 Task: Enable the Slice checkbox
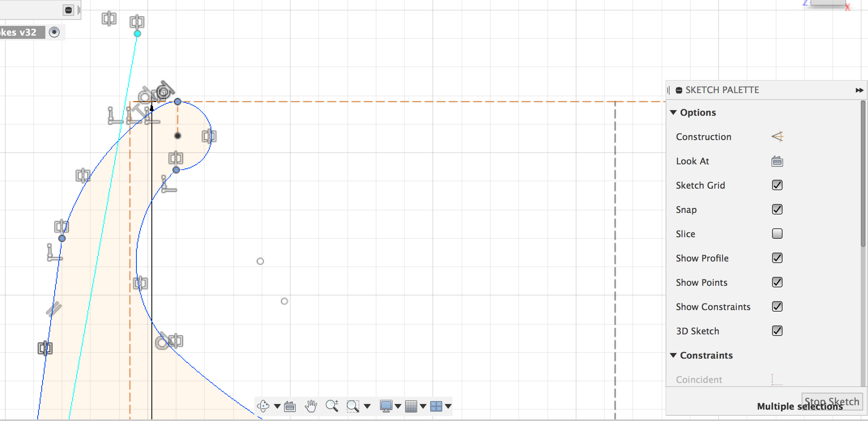[x=777, y=234]
